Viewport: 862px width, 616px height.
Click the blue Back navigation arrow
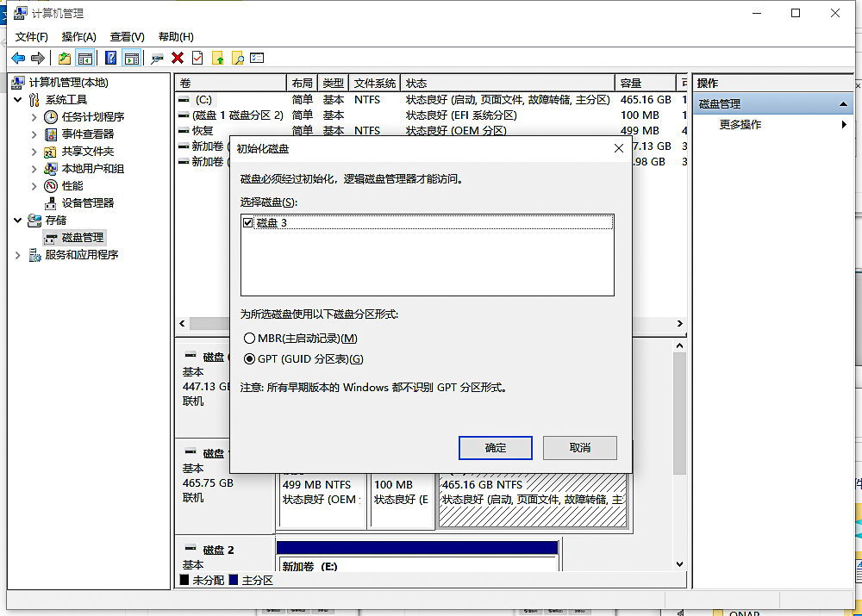pos(18,57)
